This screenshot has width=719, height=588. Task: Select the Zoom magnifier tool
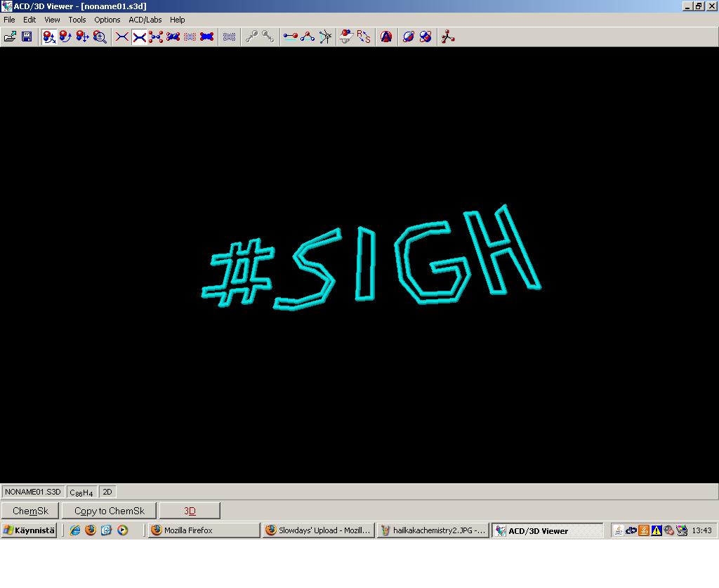tap(100, 37)
